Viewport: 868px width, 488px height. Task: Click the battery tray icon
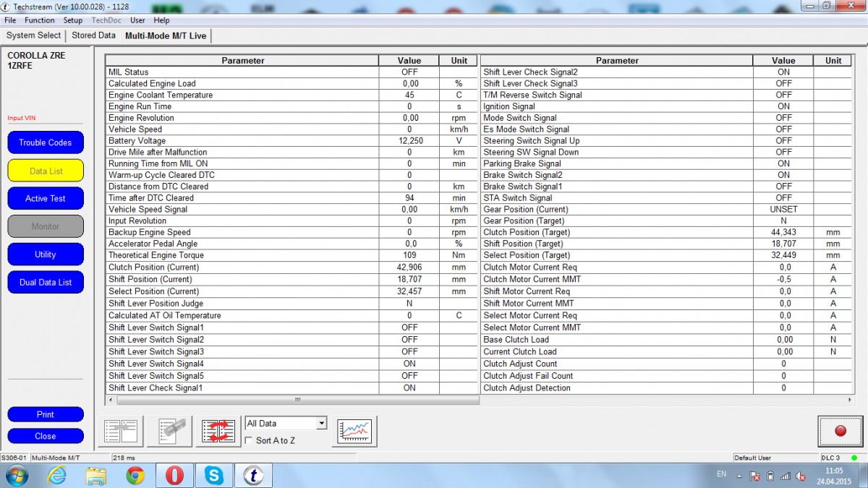point(770,476)
